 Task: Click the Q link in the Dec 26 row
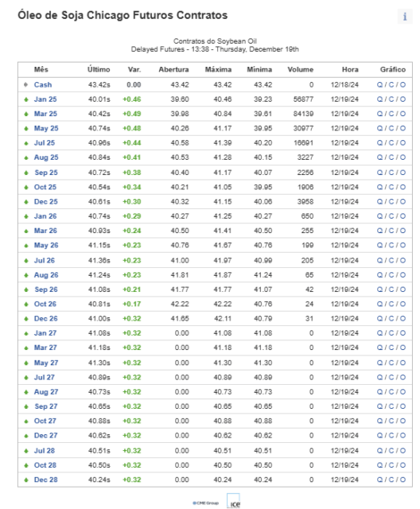coord(379,318)
